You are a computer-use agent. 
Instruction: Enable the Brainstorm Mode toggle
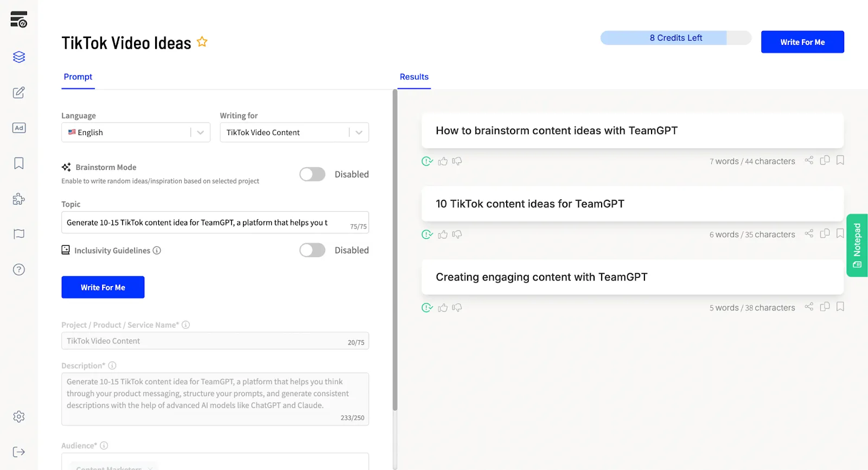pos(312,174)
